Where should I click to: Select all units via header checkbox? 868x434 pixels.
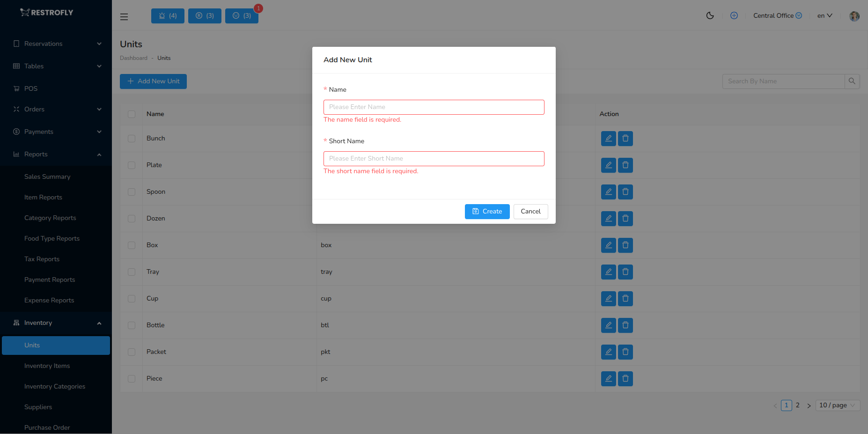[132, 114]
